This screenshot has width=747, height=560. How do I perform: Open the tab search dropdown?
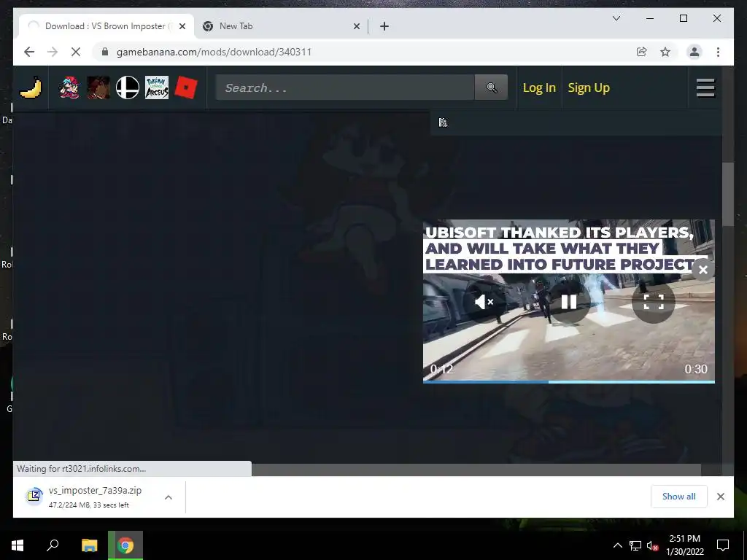click(x=616, y=18)
